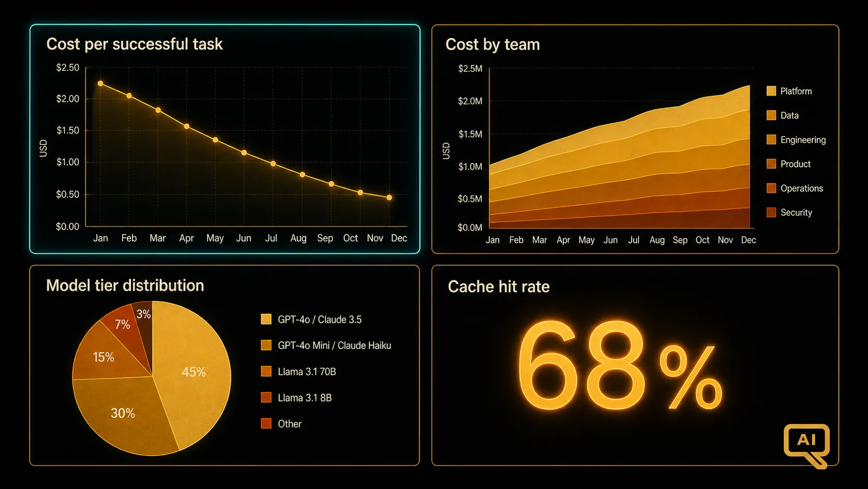The height and width of the screenshot is (489, 868).
Task: Click the '$0.00' axis label
Action: pyautogui.click(x=67, y=227)
